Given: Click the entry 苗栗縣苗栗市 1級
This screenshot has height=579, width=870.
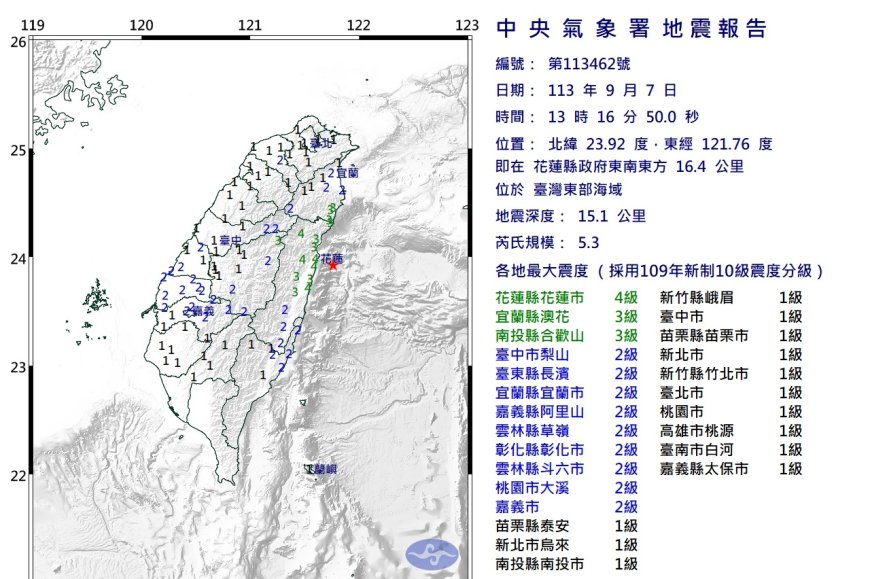Looking at the screenshot, I should (x=731, y=336).
